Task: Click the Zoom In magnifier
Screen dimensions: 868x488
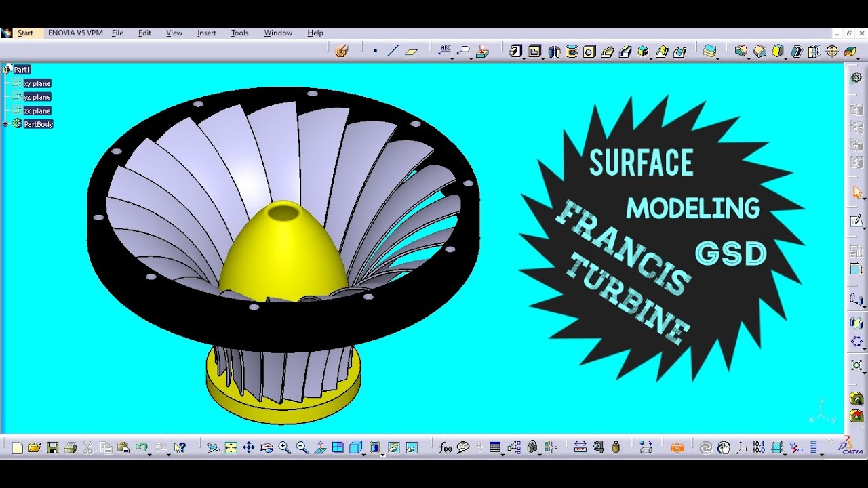Action: point(284,447)
